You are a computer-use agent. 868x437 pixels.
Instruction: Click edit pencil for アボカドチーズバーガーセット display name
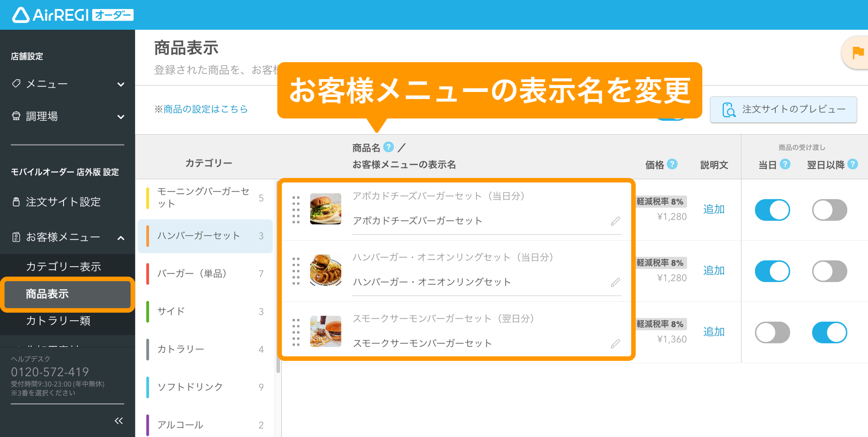pyautogui.click(x=615, y=221)
